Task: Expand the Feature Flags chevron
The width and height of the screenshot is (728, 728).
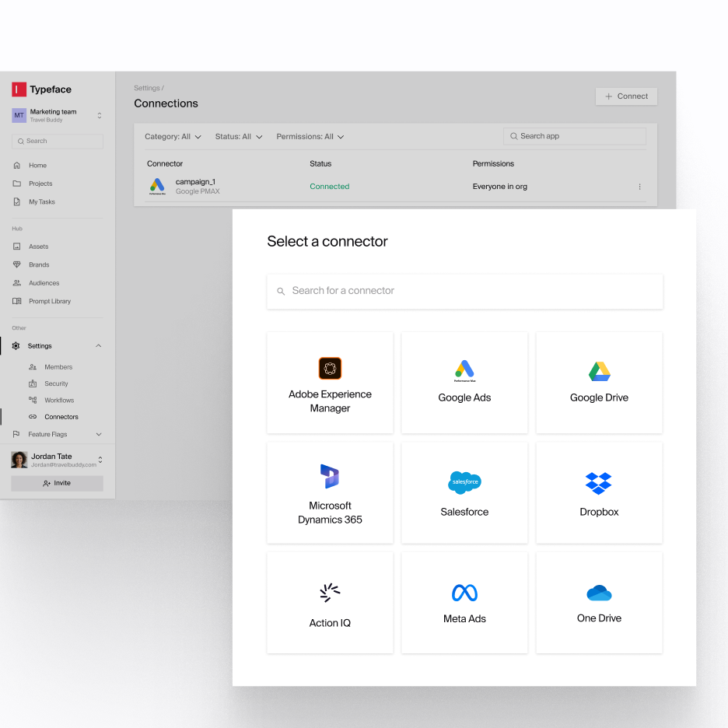Action: [99, 434]
